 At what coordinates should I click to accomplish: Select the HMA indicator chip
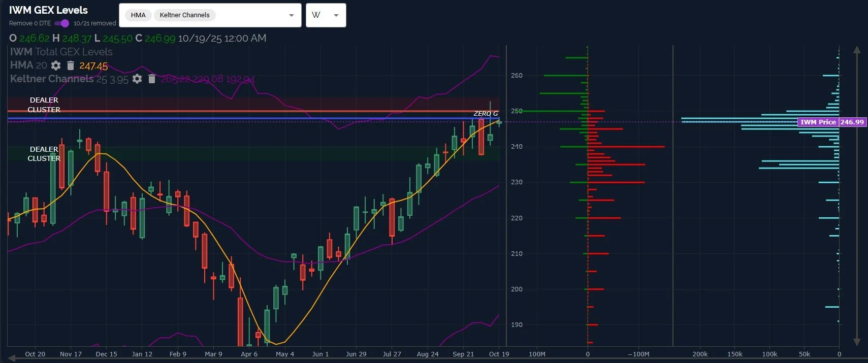click(x=138, y=15)
